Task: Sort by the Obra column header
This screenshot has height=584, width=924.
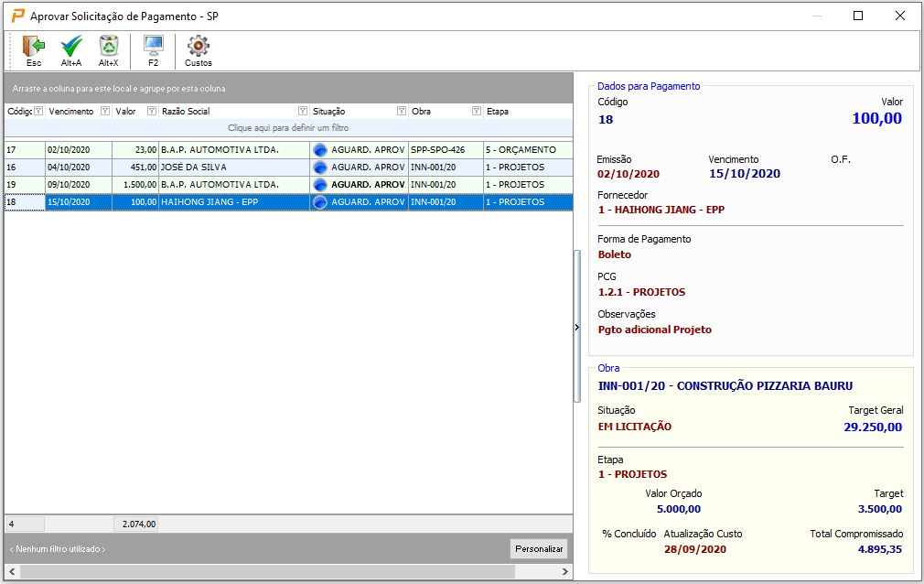Action: click(422, 111)
